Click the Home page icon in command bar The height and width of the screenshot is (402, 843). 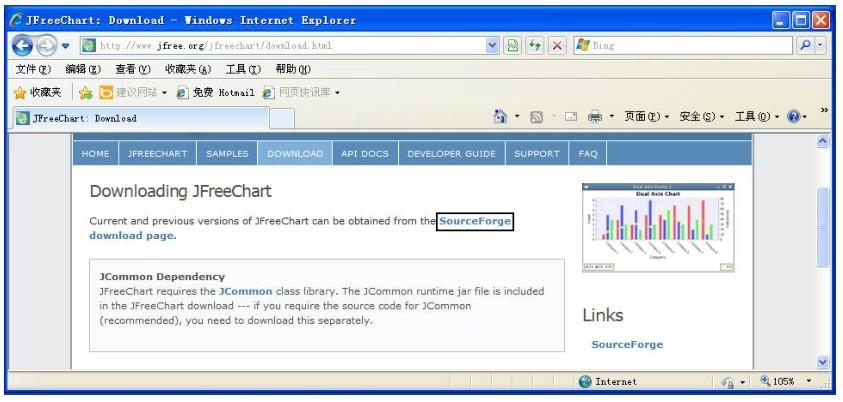(x=501, y=116)
